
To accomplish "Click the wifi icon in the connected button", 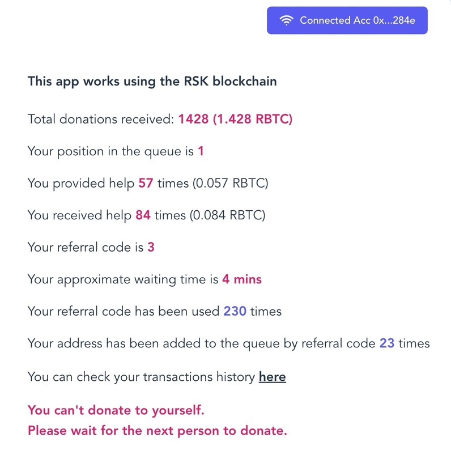I will pos(286,20).
